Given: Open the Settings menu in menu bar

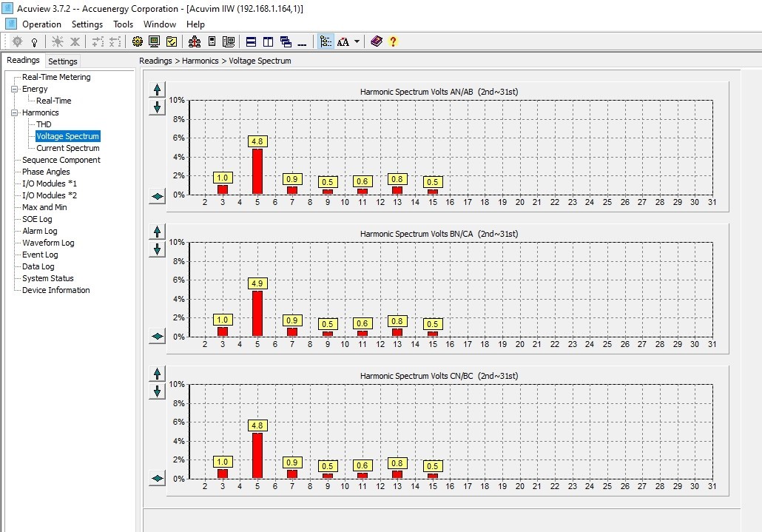Looking at the screenshot, I should (x=87, y=24).
